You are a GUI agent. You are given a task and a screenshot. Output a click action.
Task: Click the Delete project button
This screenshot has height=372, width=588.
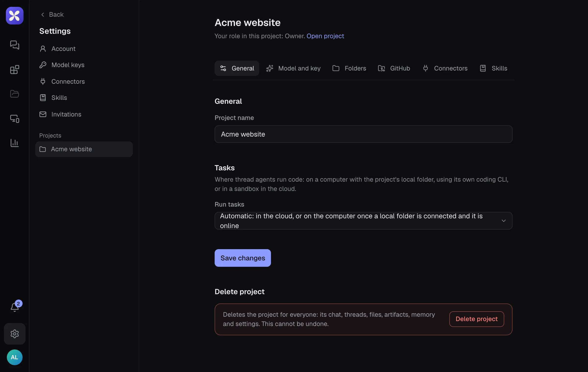tap(477, 319)
